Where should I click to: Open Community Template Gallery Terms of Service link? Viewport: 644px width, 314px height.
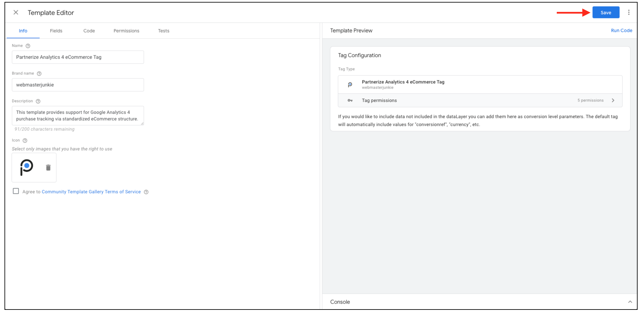coord(91,192)
